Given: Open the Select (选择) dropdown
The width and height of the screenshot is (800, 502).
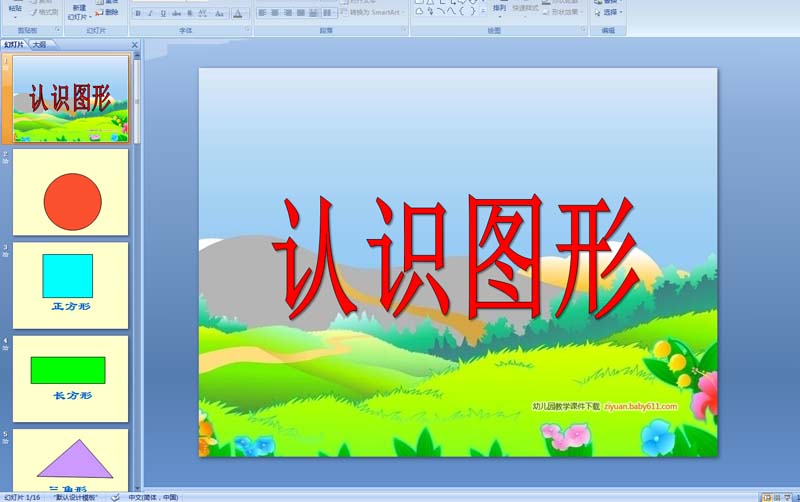Looking at the screenshot, I should click(609, 12).
